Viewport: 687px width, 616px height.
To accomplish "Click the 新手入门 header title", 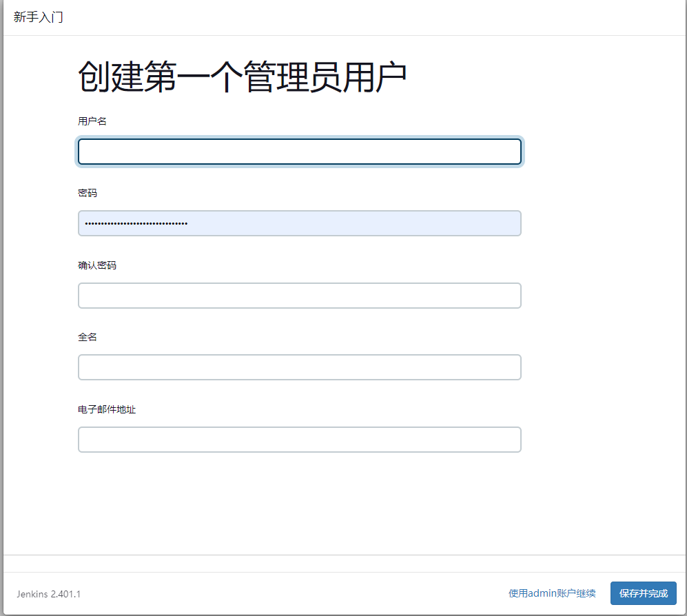I will 39,17.
